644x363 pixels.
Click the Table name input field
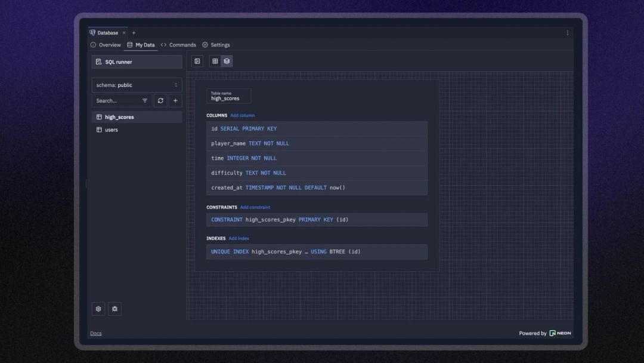228,97
